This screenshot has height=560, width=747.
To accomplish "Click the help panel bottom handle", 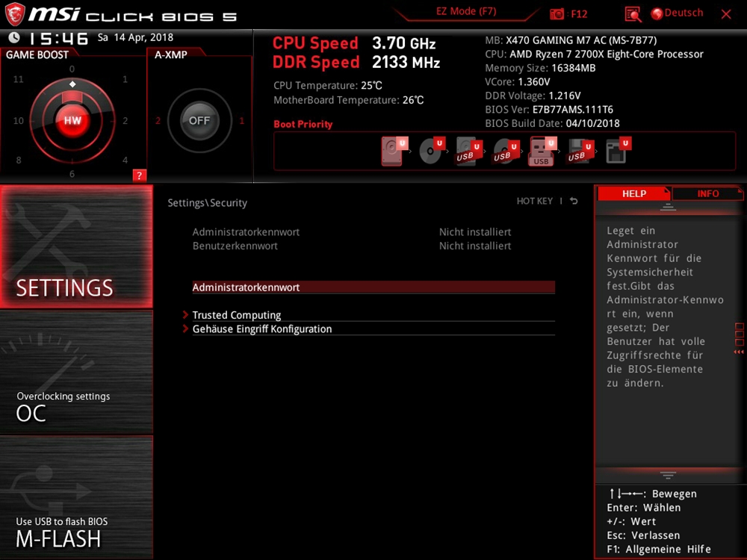I will [x=668, y=475].
